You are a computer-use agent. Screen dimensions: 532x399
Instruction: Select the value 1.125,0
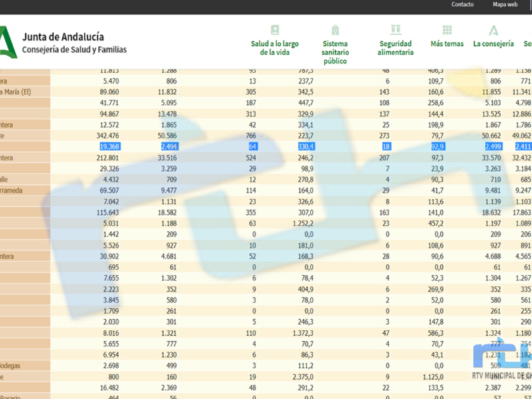pyautogui.click(x=434, y=376)
